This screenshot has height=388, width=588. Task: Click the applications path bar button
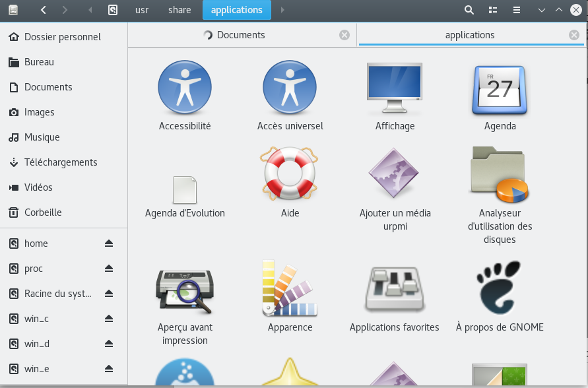coord(237,10)
